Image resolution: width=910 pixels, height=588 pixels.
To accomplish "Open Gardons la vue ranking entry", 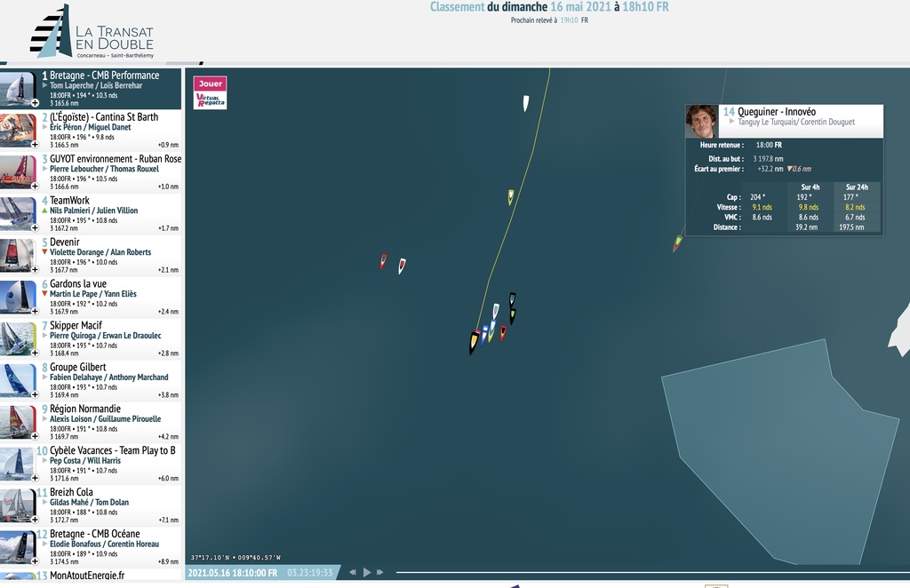I will [x=91, y=297].
